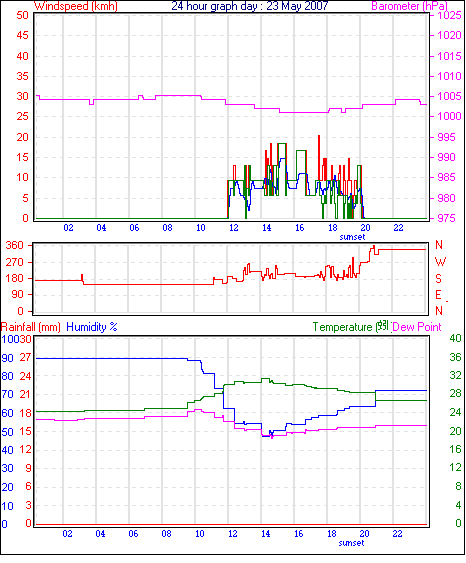Click the 1025 barometer scale value
466x563 pixels.
pos(449,15)
